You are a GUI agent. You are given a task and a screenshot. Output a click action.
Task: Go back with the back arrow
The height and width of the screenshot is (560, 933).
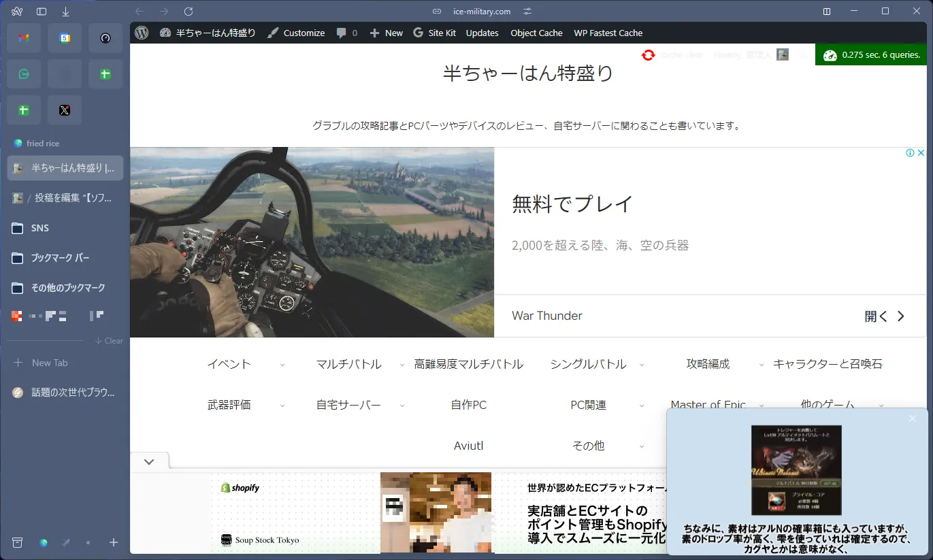140,12
